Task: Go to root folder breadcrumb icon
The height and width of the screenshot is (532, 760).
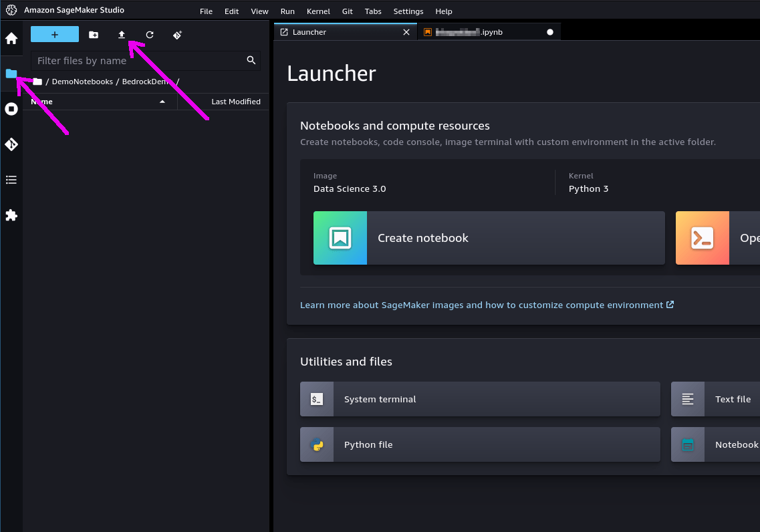Action: (x=37, y=82)
